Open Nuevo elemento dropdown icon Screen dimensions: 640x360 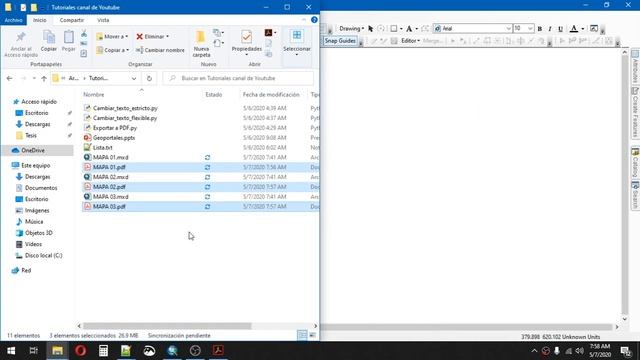pos(218,33)
